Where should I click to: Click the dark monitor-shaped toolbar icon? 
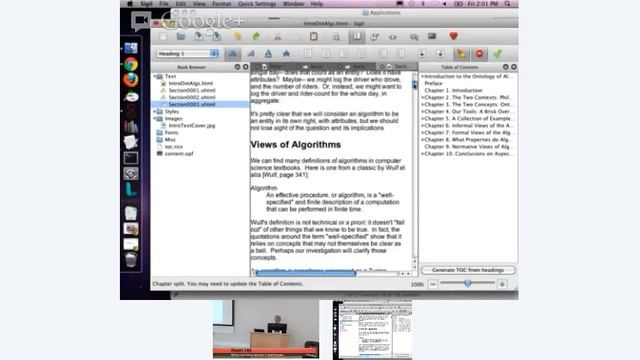tap(432, 36)
